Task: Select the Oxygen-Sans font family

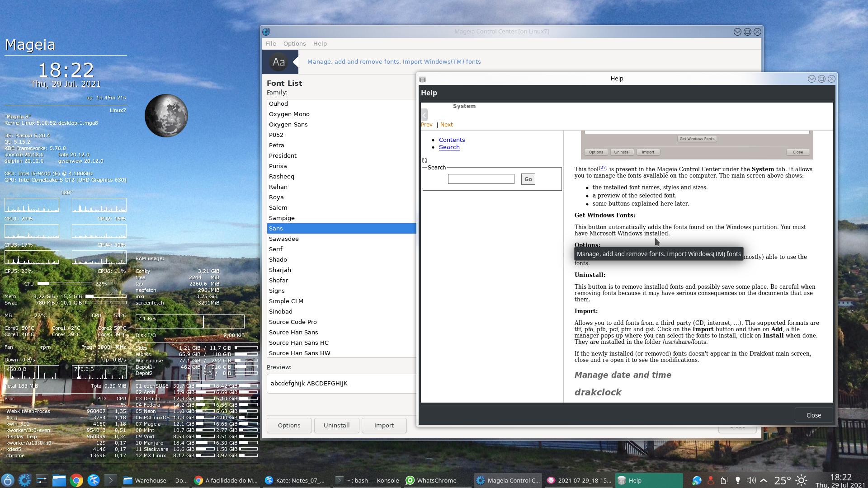Action: tap(341, 124)
